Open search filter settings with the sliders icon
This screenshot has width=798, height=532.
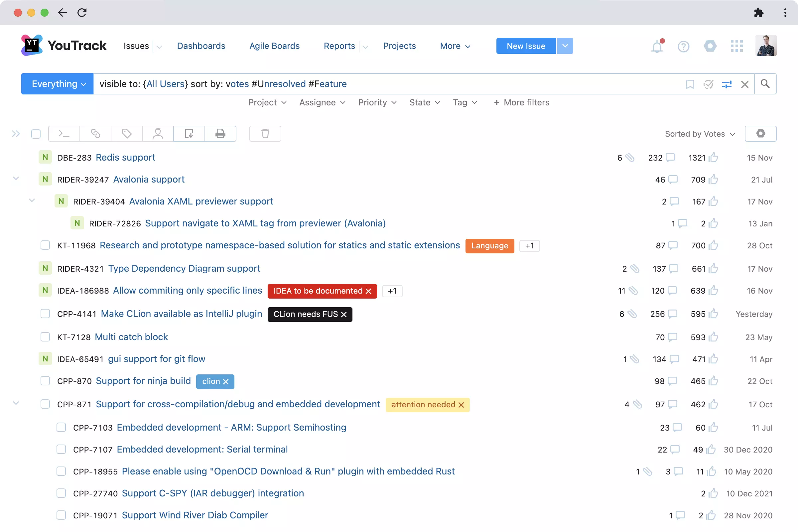tap(727, 84)
